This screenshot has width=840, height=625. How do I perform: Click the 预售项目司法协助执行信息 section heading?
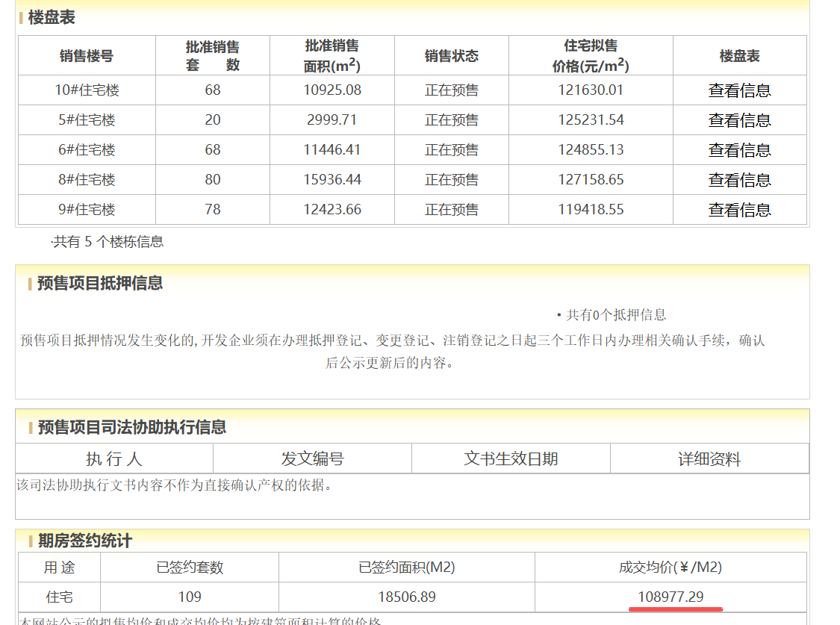coord(131,427)
